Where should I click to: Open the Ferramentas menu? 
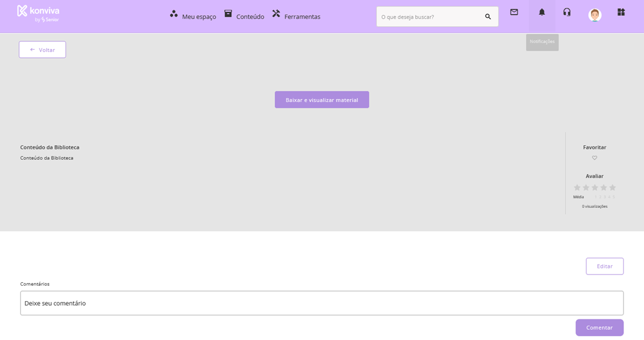[296, 16]
